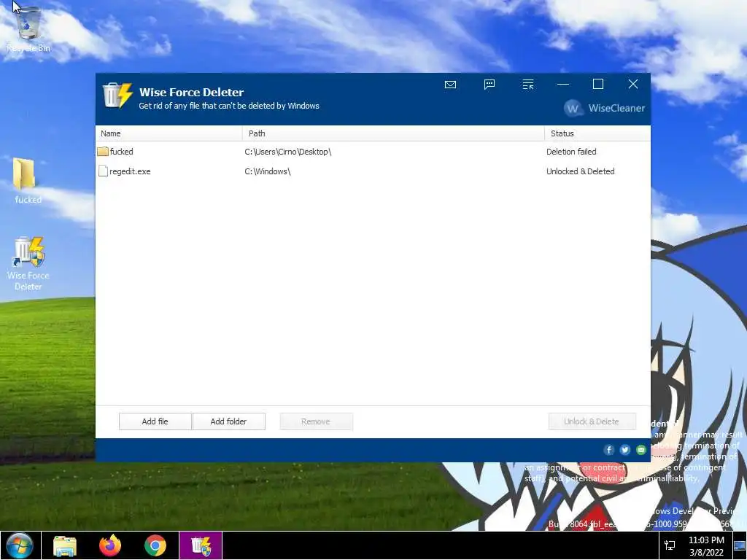747x560 pixels.
Task: Click the Add folder button
Action: click(228, 421)
